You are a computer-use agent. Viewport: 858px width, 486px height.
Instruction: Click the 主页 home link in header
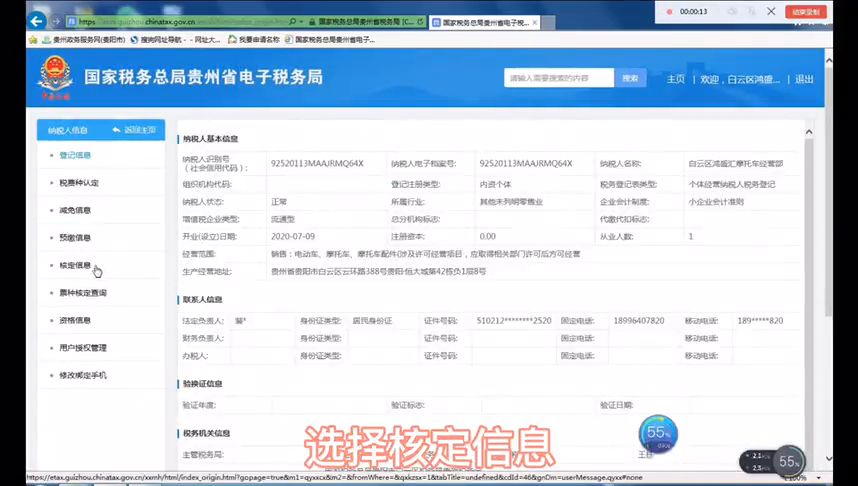[676, 79]
